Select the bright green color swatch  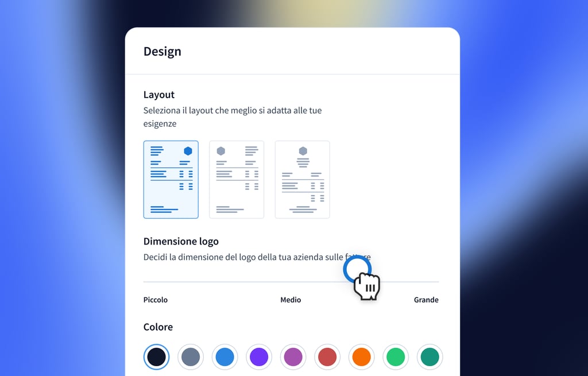click(x=396, y=357)
